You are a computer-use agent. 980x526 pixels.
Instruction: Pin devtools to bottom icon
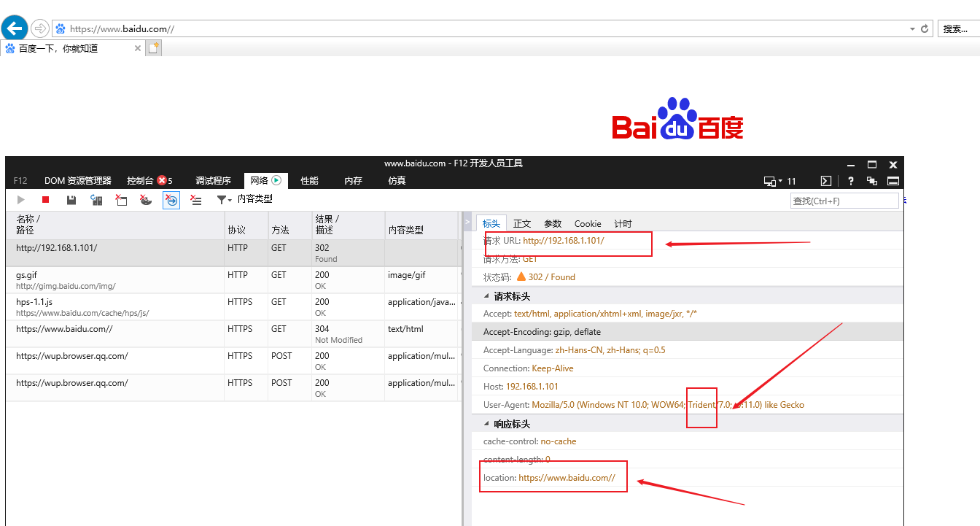[x=892, y=181]
